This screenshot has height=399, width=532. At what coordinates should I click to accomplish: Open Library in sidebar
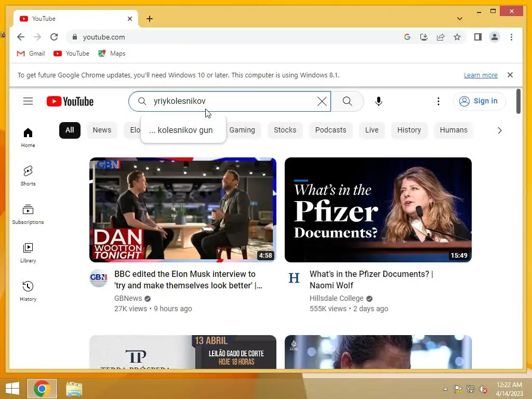point(28,253)
